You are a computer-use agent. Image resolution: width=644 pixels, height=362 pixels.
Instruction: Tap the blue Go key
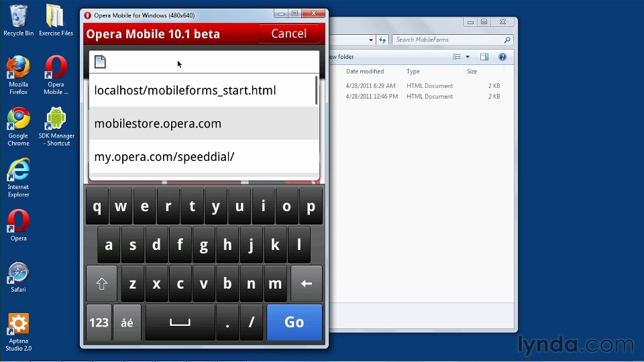pyautogui.click(x=294, y=322)
